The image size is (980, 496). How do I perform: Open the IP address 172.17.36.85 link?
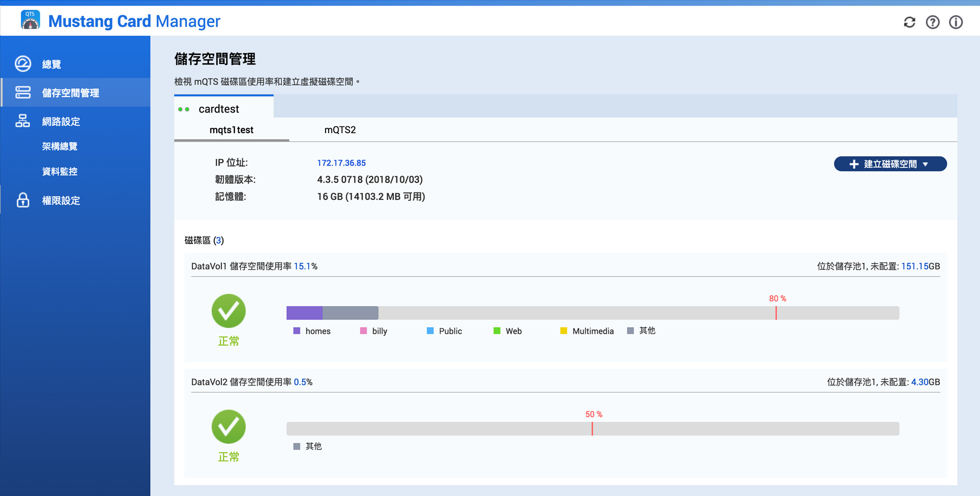click(341, 163)
